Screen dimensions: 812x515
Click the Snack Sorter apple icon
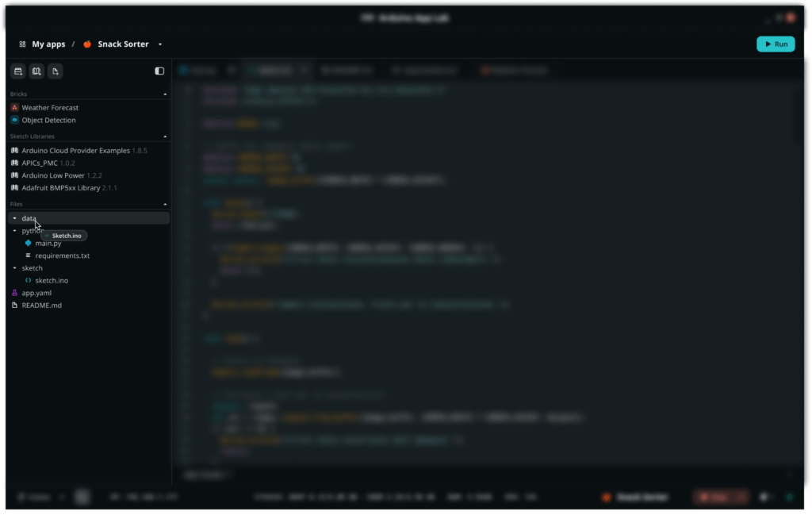(x=87, y=44)
